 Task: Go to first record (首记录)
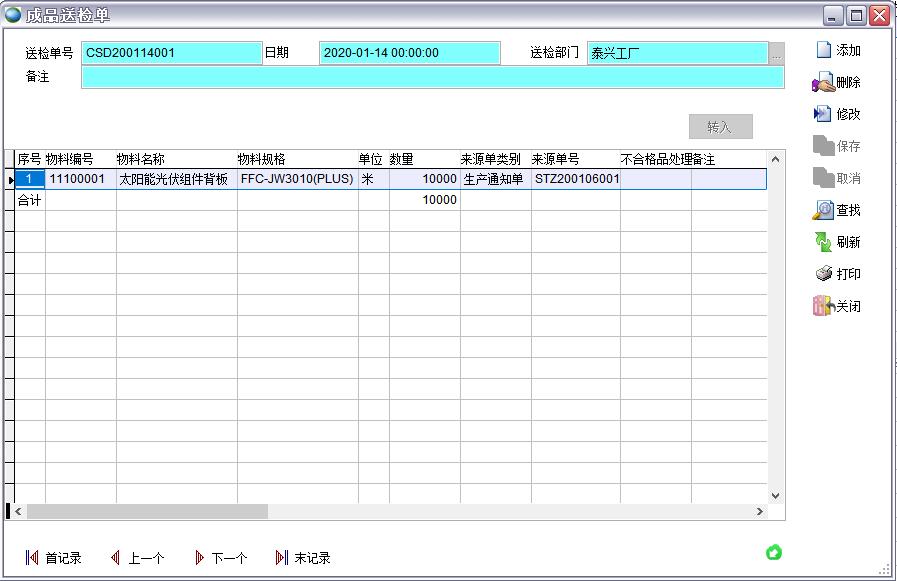(x=32, y=558)
